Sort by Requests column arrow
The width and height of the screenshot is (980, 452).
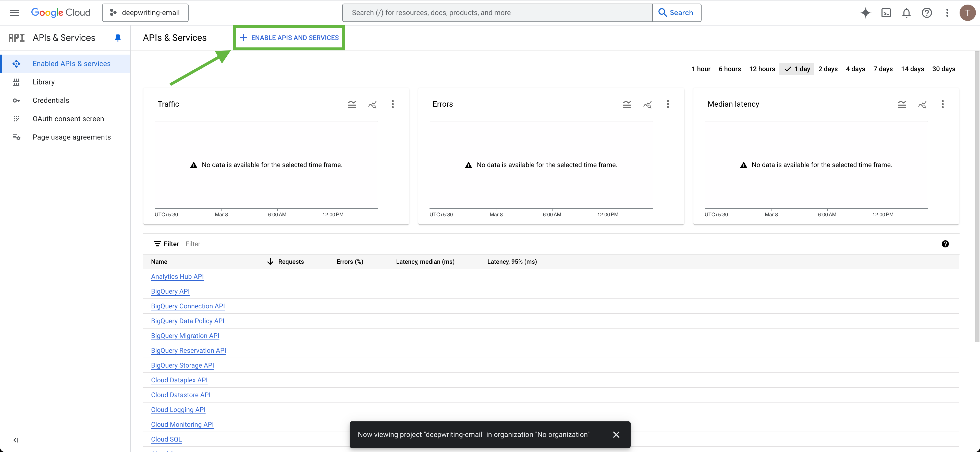point(270,261)
